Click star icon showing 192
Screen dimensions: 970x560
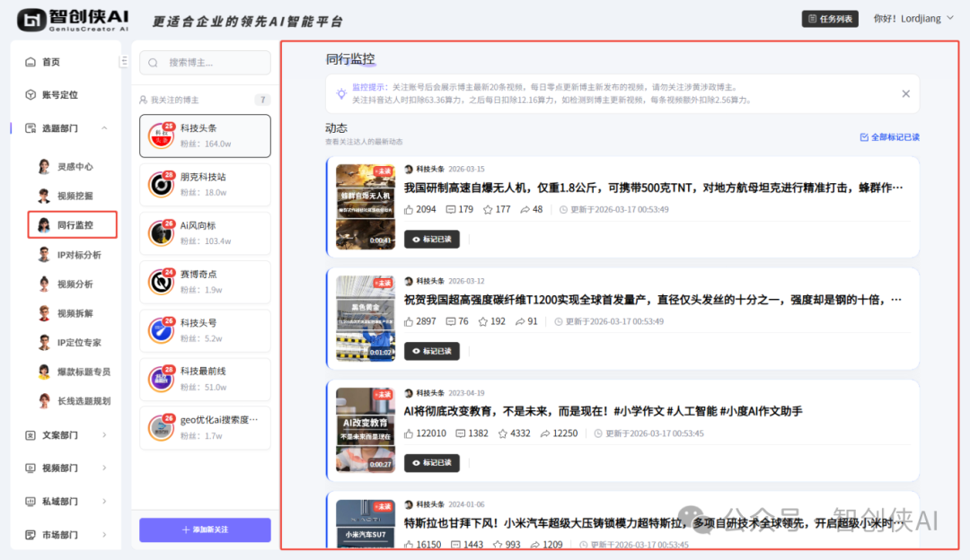coord(482,321)
